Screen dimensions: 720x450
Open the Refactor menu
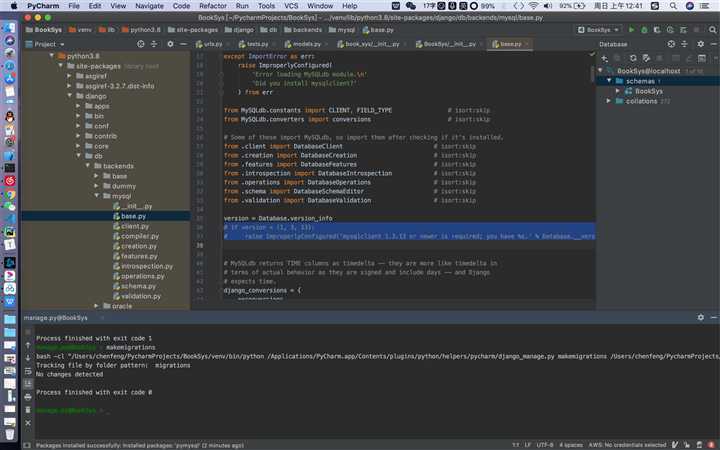point(213,6)
